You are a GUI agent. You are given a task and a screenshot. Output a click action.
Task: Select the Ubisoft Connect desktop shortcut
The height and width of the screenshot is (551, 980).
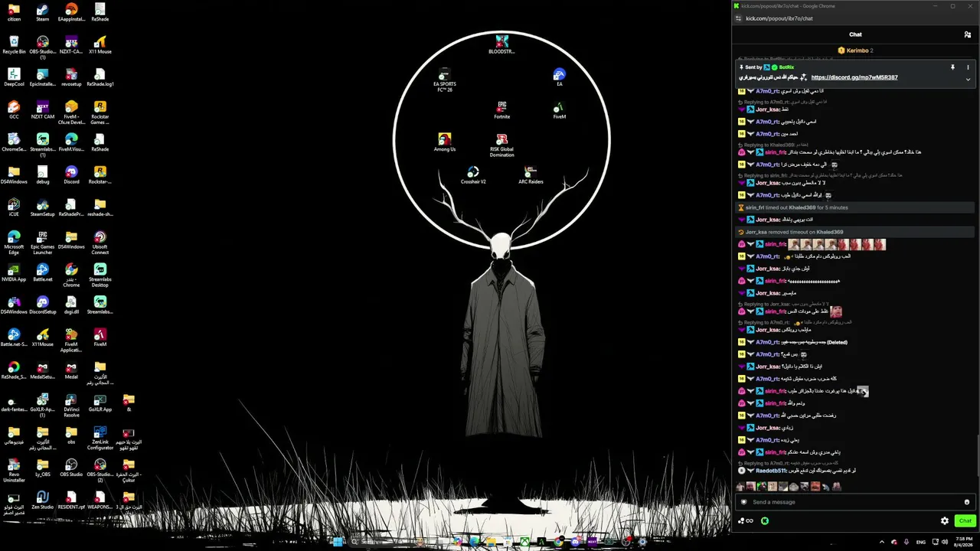click(x=100, y=243)
